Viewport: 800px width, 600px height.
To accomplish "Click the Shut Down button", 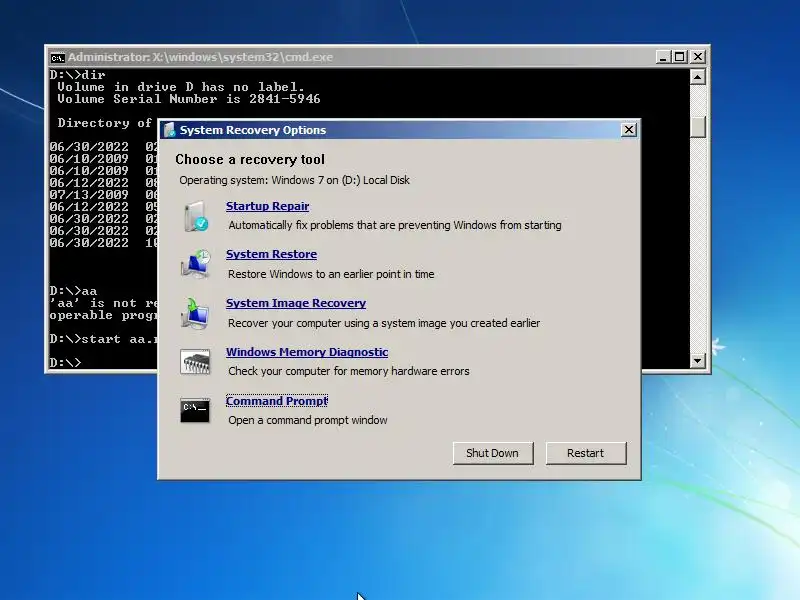I will tap(493, 453).
